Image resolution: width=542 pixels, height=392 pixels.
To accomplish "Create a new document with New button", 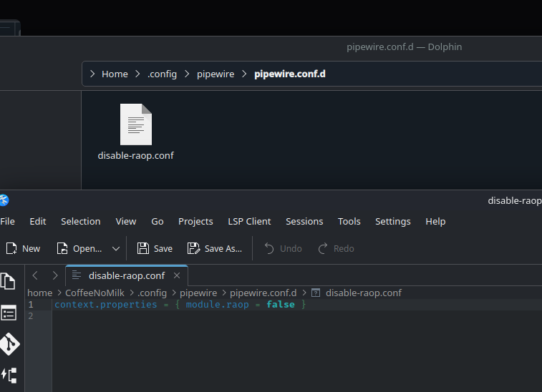I will [x=23, y=248].
